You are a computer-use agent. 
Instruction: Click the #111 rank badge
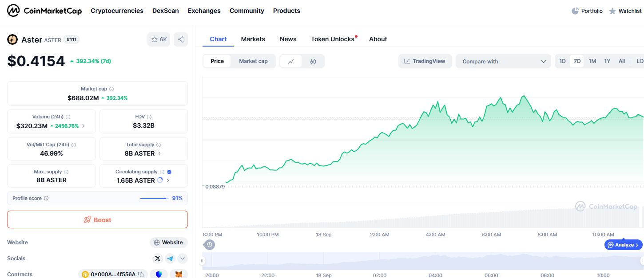72,39
